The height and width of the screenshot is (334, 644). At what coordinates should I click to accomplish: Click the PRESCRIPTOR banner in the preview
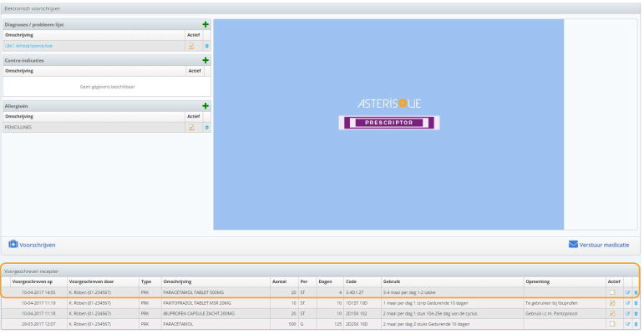click(389, 123)
